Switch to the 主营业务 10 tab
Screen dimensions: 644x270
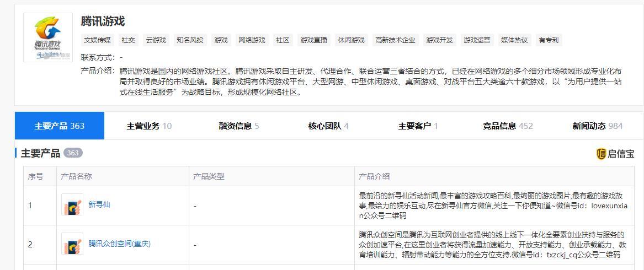tap(149, 126)
